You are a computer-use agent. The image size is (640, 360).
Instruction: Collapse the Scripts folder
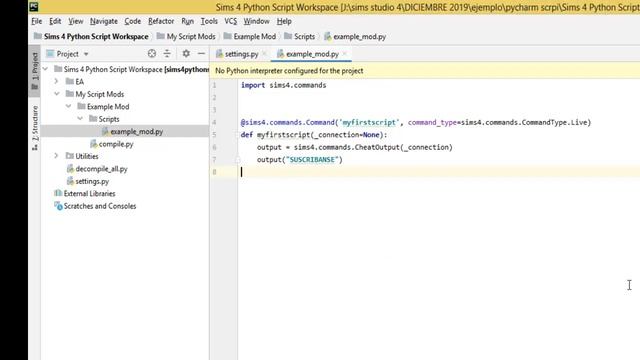click(80, 119)
